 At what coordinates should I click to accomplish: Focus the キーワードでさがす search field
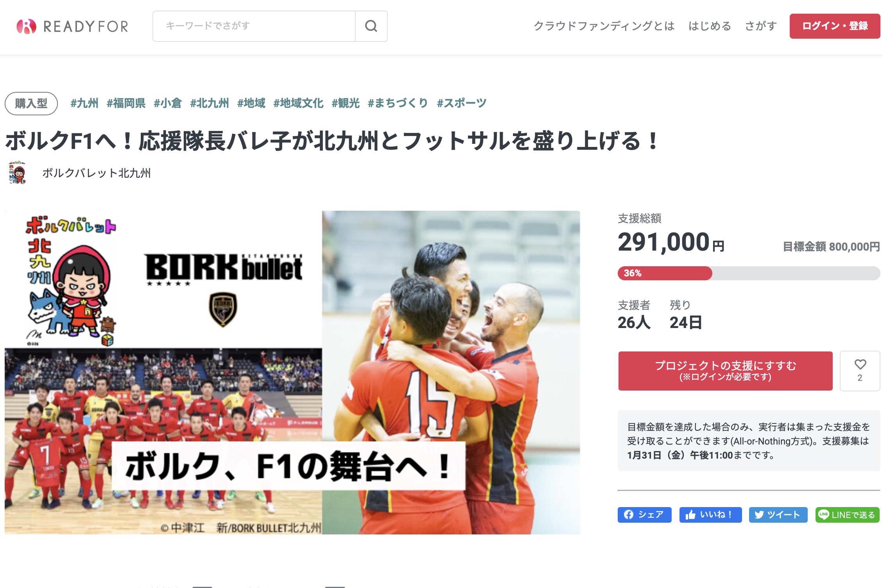click(x=254, y=26)
